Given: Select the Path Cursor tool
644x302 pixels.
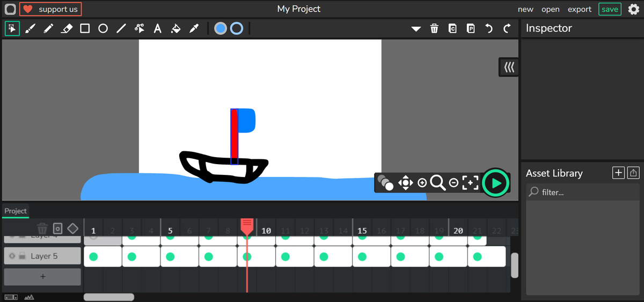Looking at the screenshot, I should click(140, 28).
